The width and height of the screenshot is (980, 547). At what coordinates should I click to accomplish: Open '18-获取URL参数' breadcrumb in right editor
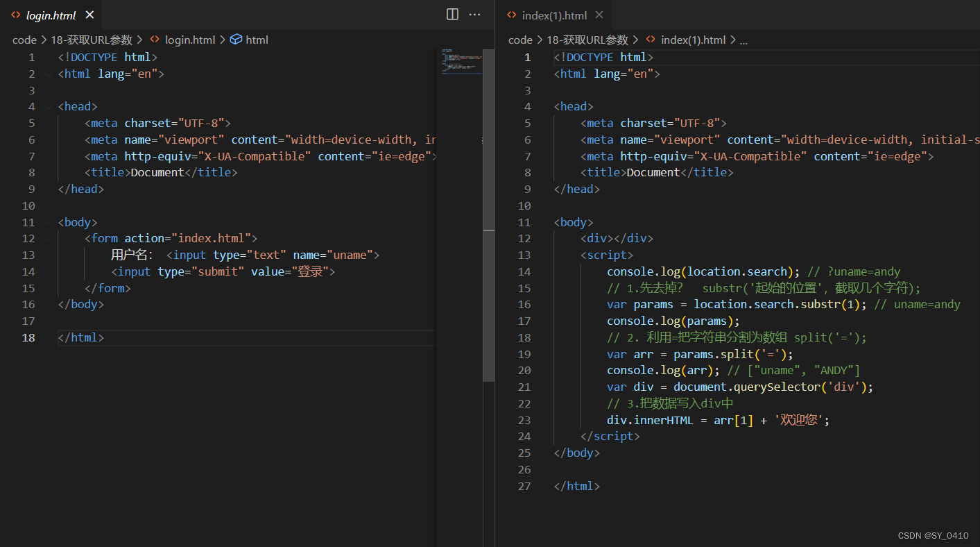[x=587, y=40]
